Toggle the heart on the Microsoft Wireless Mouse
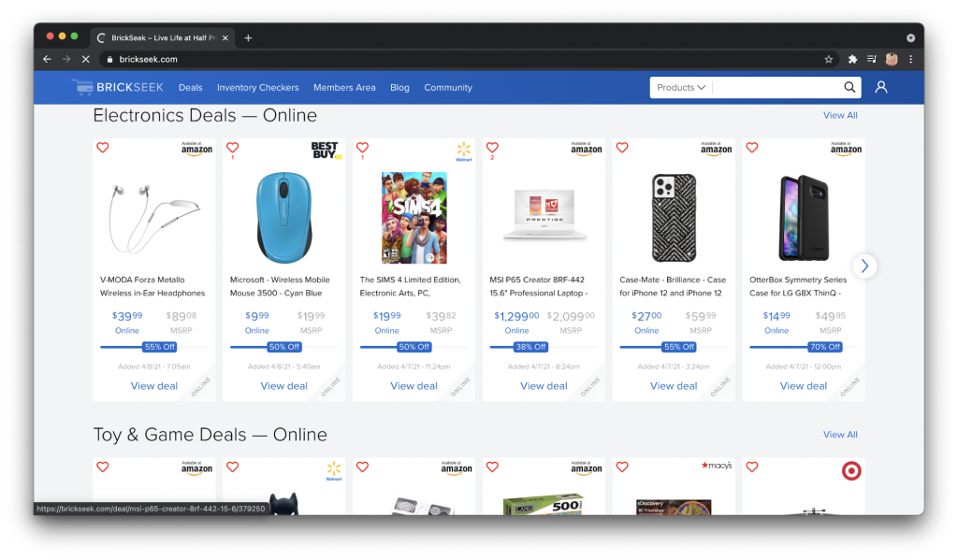 tap(233, 147)
